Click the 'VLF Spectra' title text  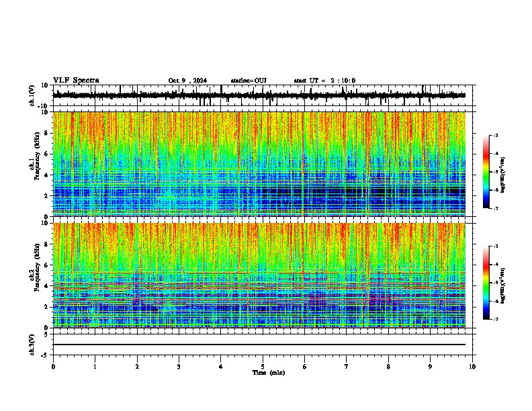tap(76, 81)
